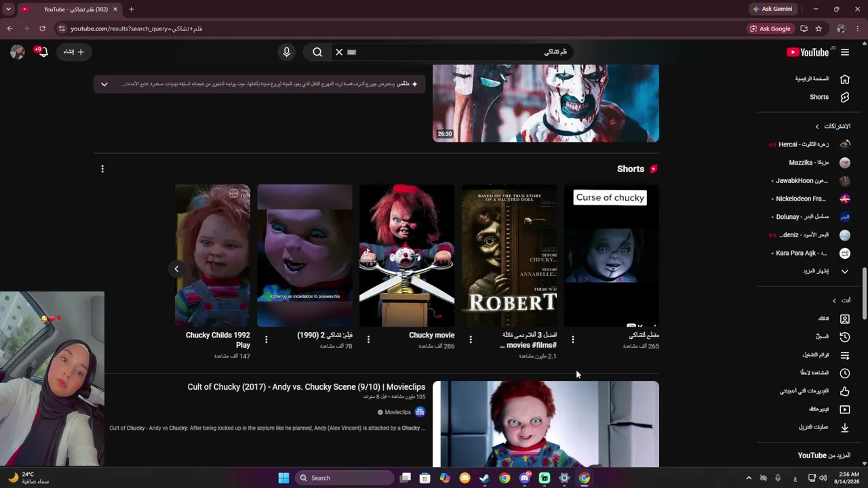The image size is (868, 488).
Task: Click the Windows taskbar Search box
Action: [x=344, y=478]
